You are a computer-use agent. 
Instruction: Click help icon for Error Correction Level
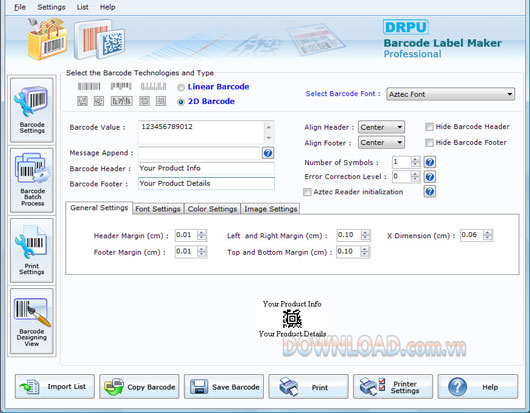430,177
